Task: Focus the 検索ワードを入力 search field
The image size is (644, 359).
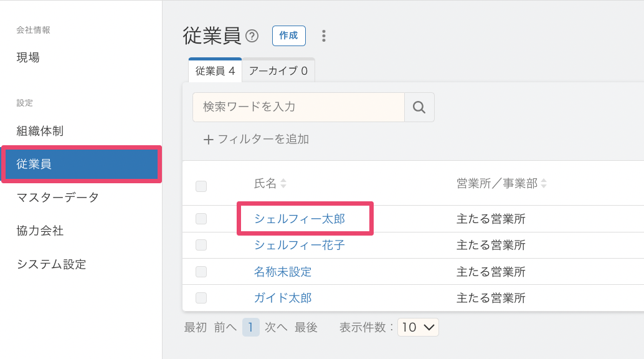Action: (298, 107)
